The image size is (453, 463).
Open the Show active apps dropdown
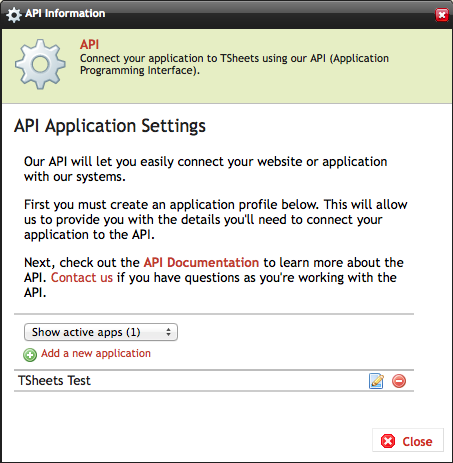tap(101, 332)
